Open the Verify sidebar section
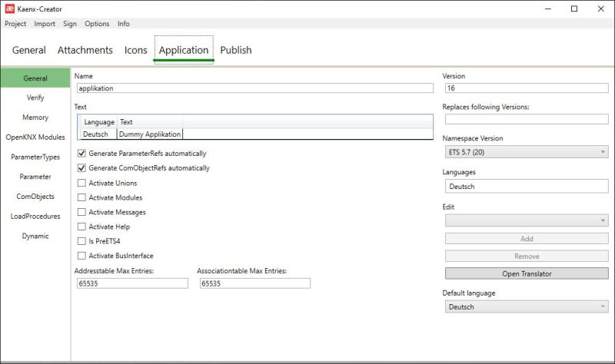The image size is (615, 364). [x=35, y=98]
